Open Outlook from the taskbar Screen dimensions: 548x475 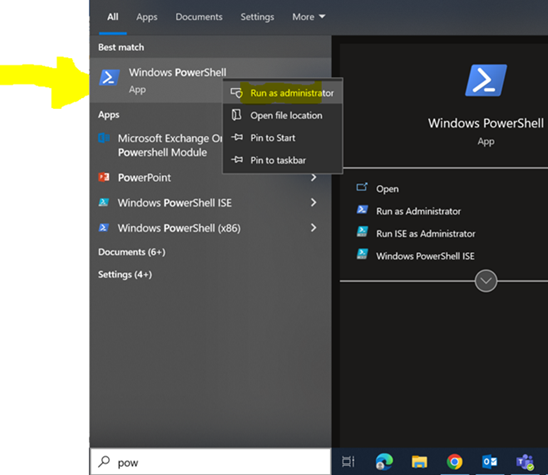490,462
